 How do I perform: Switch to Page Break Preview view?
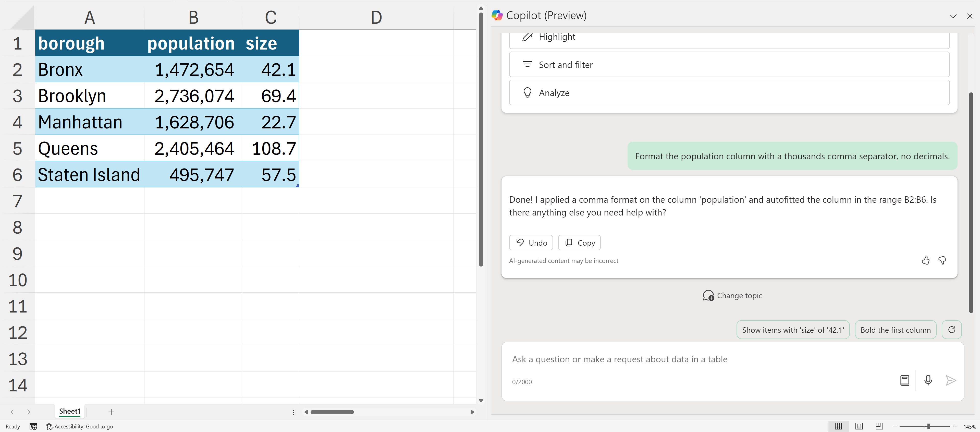pyautogui.click(x=879, y=426)
